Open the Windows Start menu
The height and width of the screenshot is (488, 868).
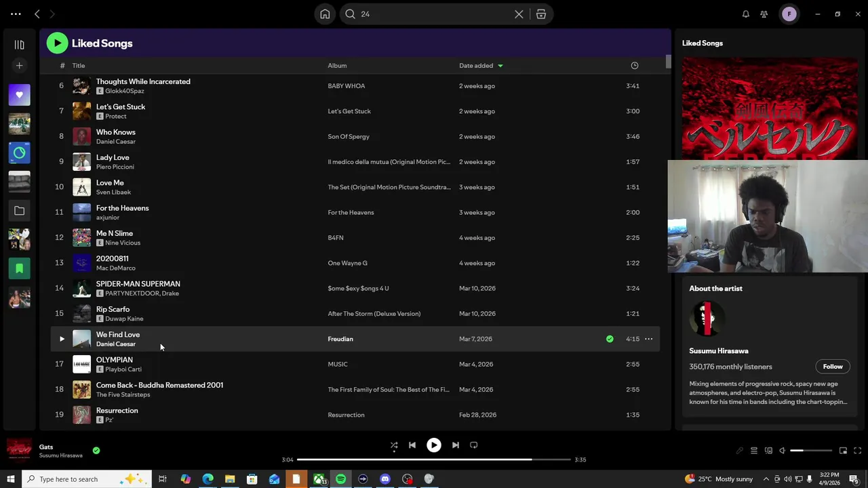(x=10, y=479)
